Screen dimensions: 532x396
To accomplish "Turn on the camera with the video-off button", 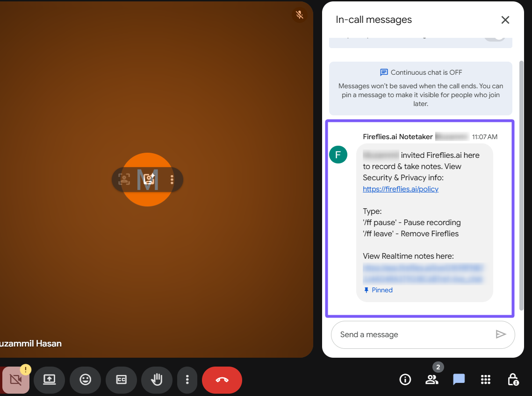I will tap(15, 380).
